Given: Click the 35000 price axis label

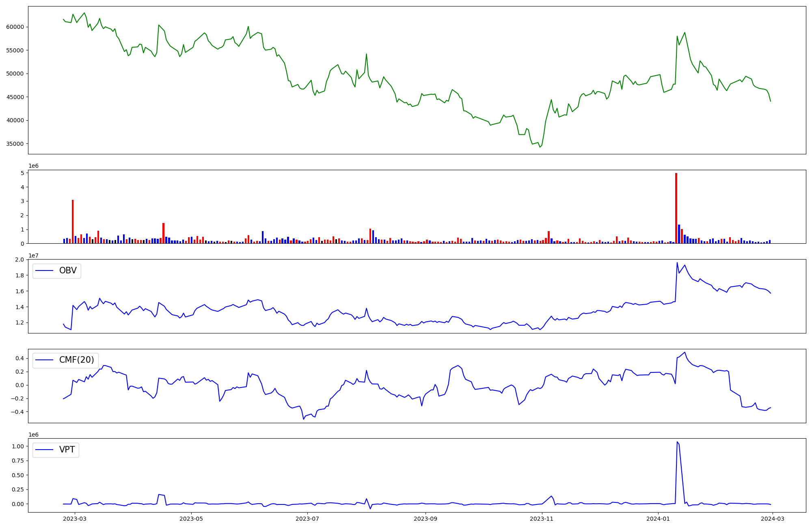Looking at the screenshot, I should [x=15, y=144].
